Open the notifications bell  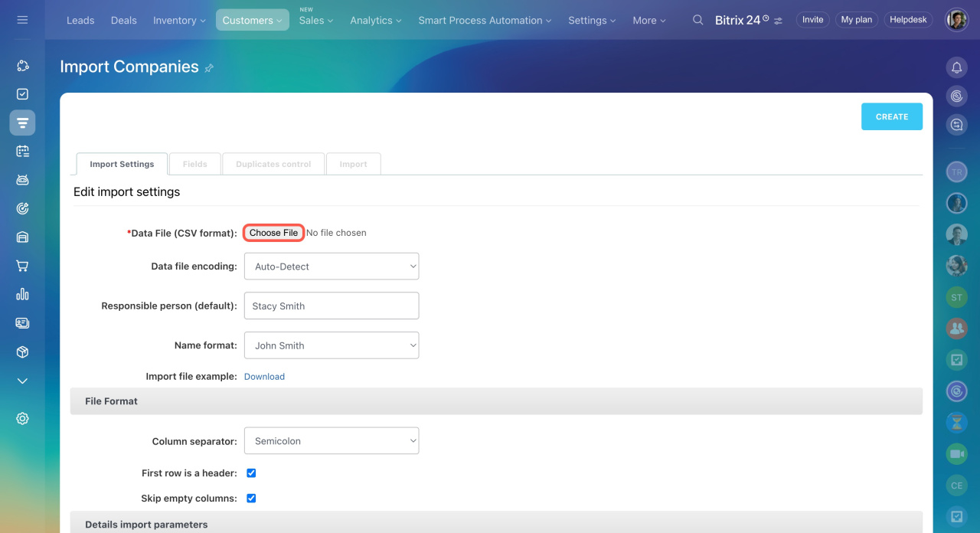tap(956, 67)
